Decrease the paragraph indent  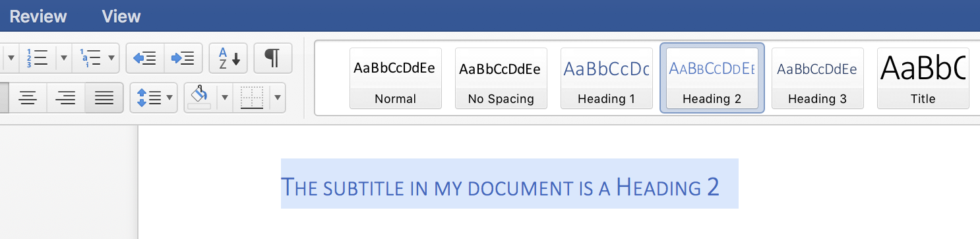point(144,58)
